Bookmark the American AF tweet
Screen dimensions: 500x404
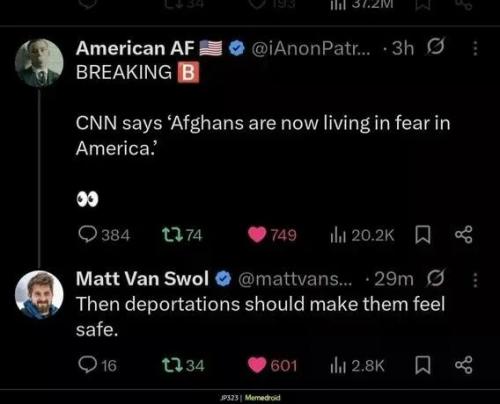pyautogui.click(x=423, y=235)
